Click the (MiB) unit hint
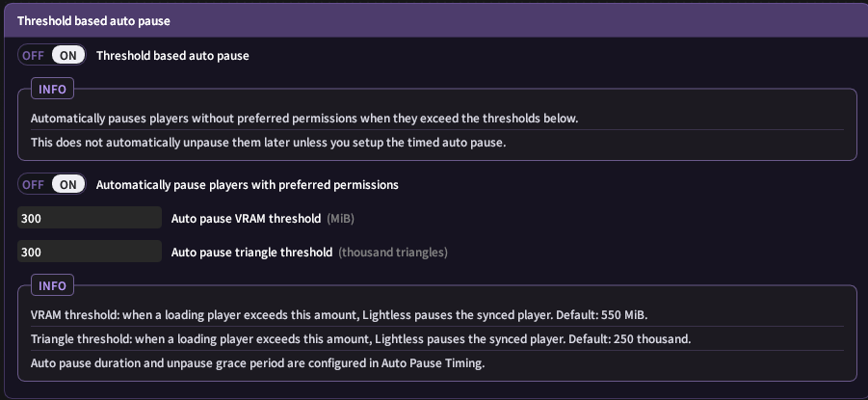The width and height of the screenshot is (868, 400). 340,219
